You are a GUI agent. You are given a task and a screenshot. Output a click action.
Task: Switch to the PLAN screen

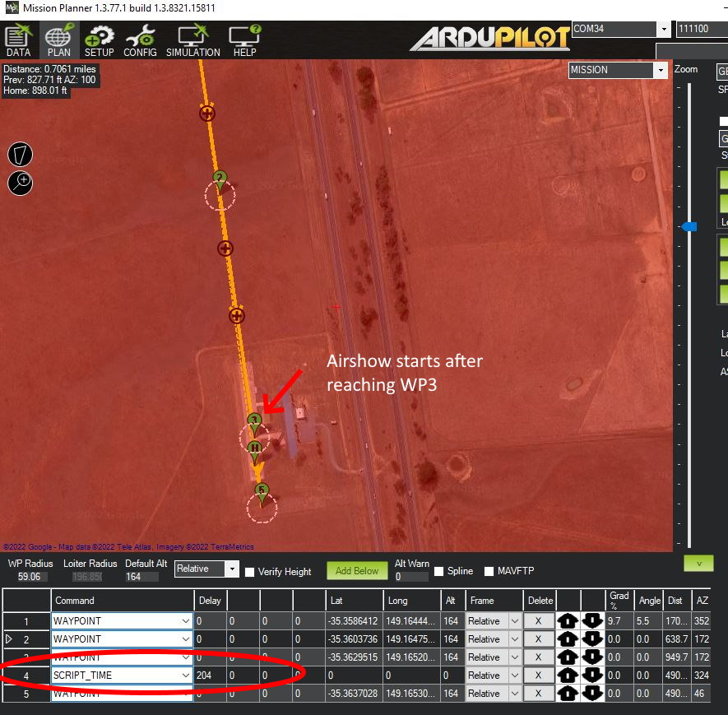click(58, 40)
